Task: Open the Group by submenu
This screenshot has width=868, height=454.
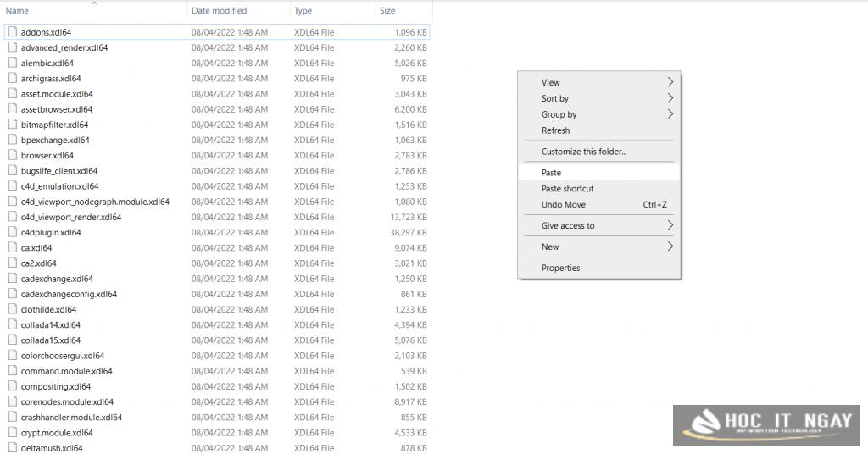Action: (x=599, y=114)
